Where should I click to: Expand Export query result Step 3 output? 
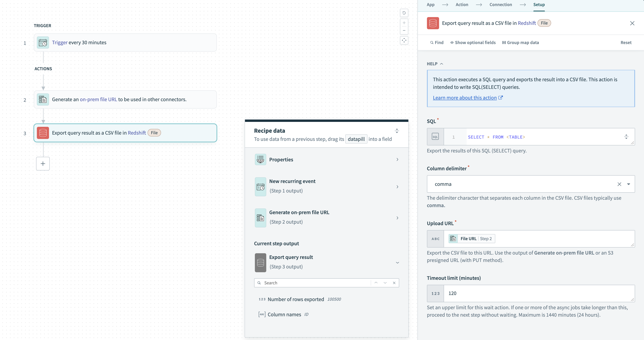[x=397, y=263]
